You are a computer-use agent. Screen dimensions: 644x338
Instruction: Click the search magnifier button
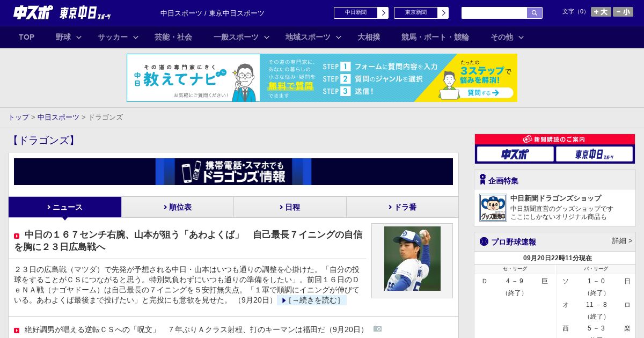pos(535,13)
